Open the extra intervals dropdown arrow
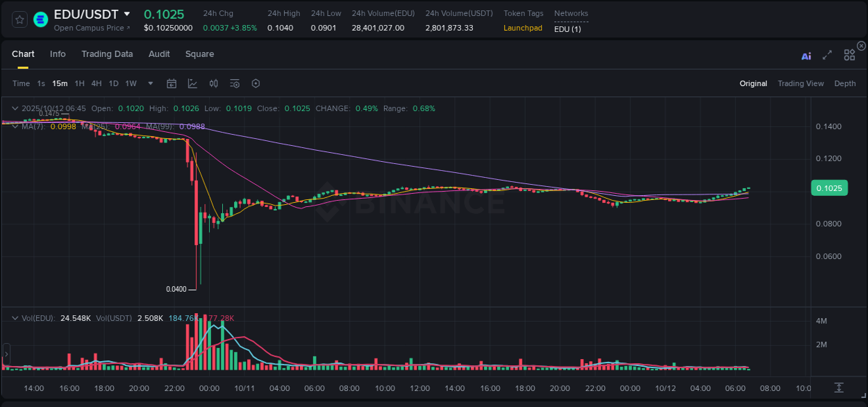Screen dimensions: 868x407 tap(149, 83)
